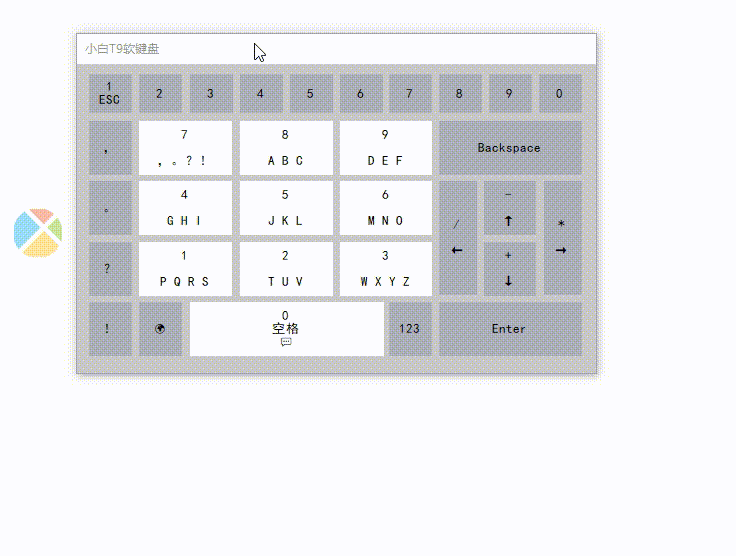Tap the 7 punctuation key
736x556 pixels.
[x=185, y=148]
